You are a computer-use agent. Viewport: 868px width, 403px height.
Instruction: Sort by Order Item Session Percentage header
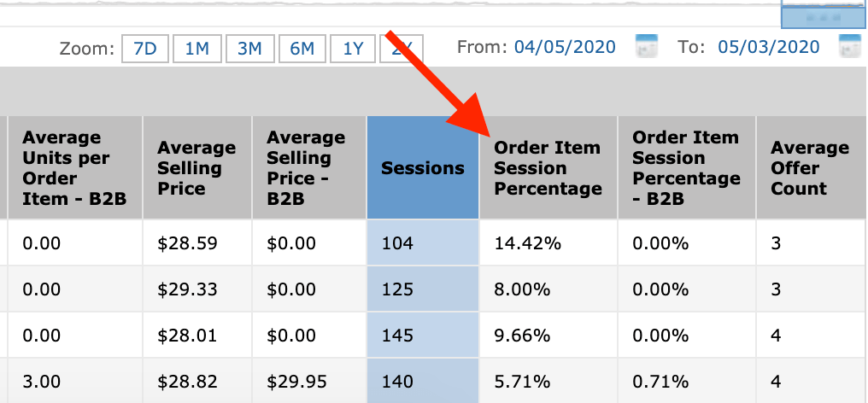[548, 168]
